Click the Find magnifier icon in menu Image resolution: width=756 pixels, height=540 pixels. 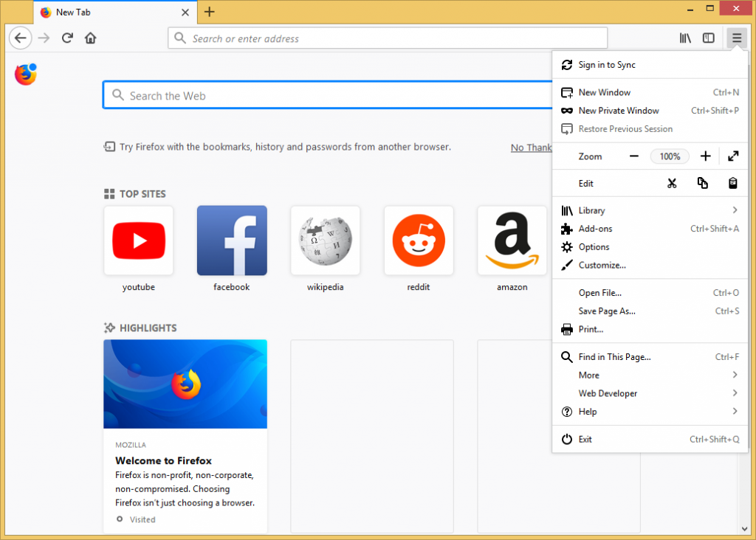(x=567, y=357)
